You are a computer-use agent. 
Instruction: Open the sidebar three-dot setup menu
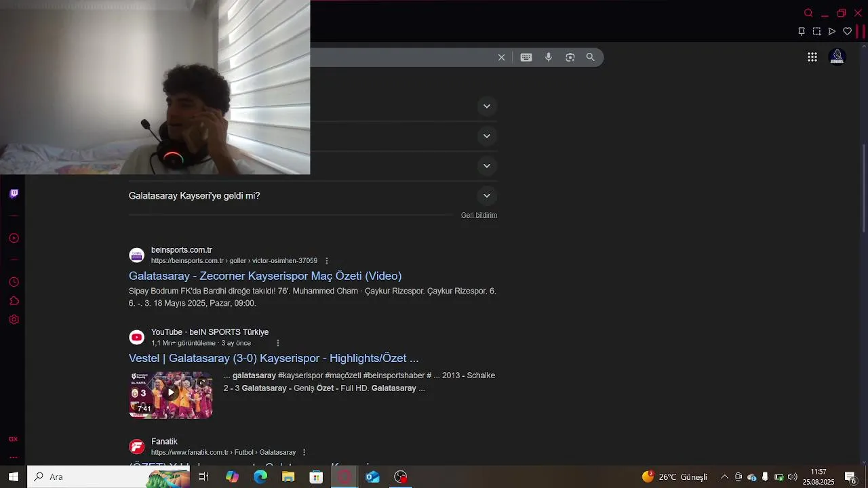[13, 457]
